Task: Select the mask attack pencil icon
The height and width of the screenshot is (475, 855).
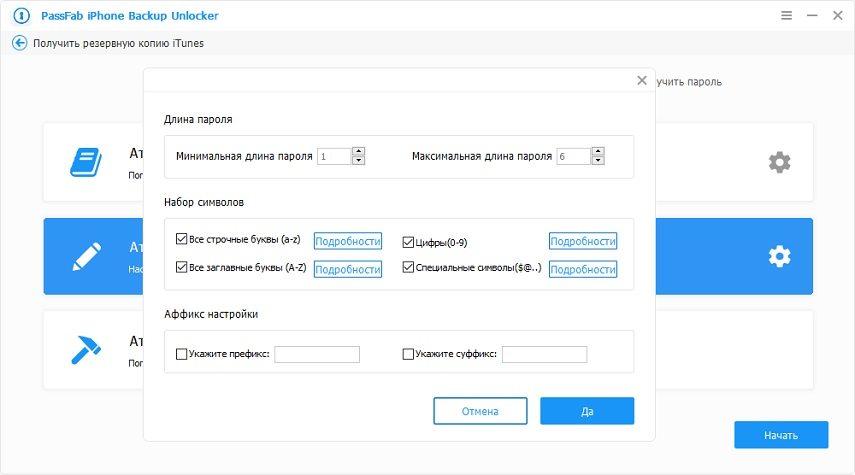Action: point(87,256)
